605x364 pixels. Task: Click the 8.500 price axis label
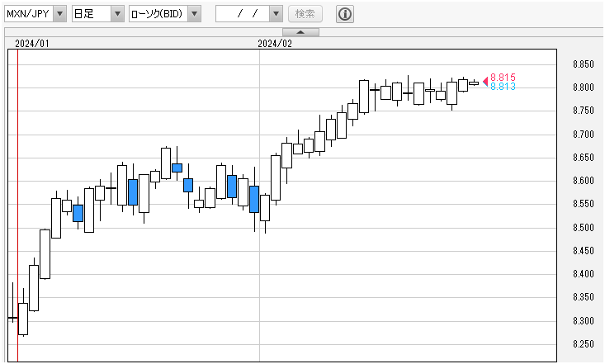point(583,227)
